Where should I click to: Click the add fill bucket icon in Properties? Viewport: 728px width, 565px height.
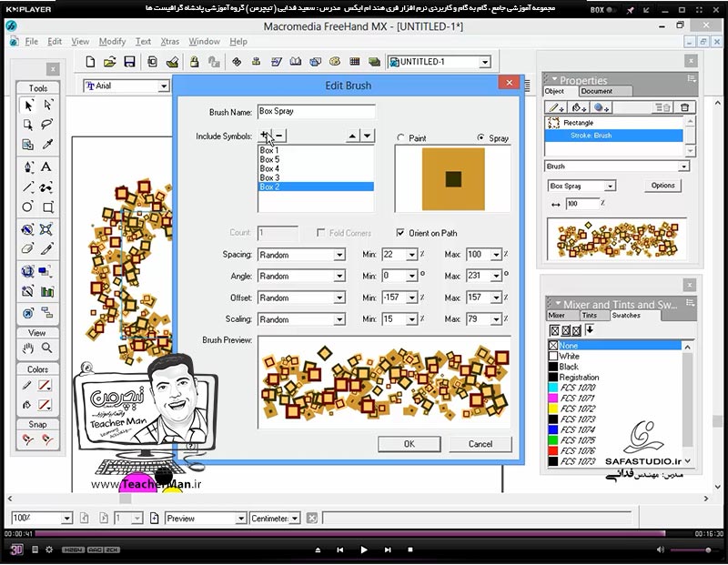click(x=579, y=107)
